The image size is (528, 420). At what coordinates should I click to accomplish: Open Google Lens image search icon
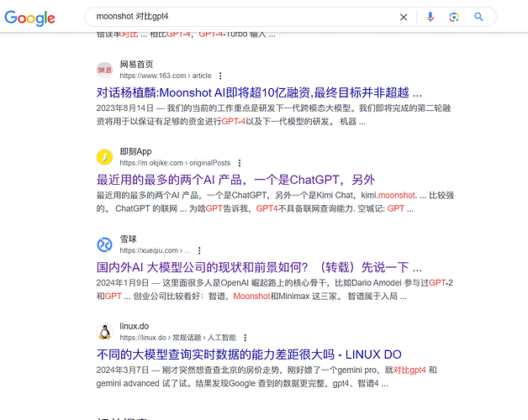point(454,17)
